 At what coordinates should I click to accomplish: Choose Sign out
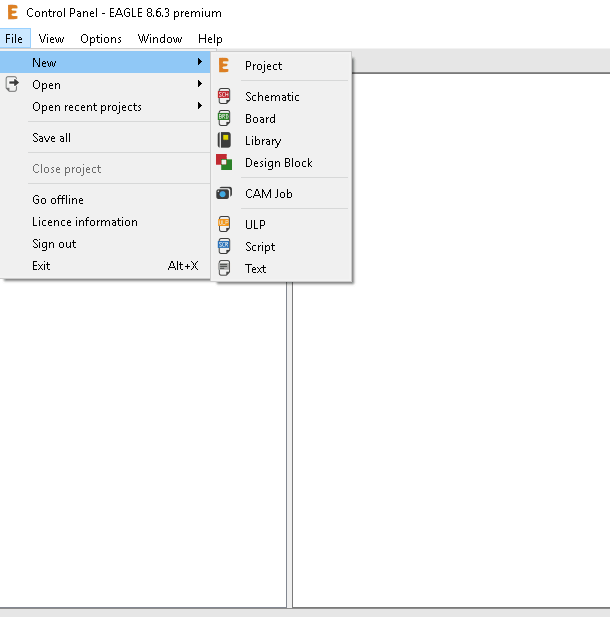click(x=105, y=244)
